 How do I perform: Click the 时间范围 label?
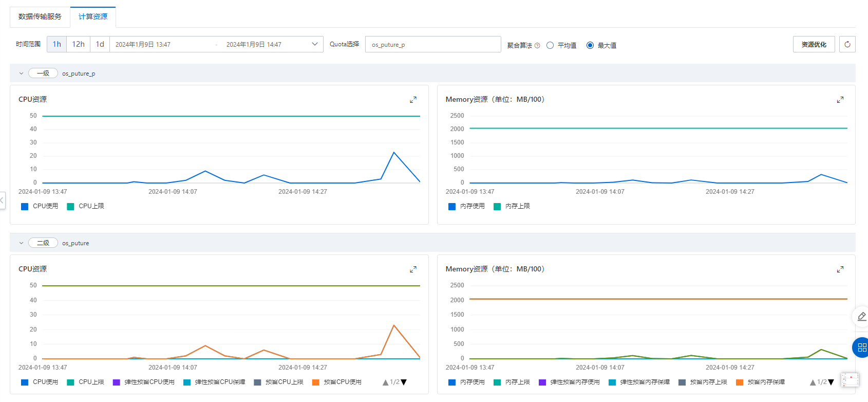click(x=28, y=44)
